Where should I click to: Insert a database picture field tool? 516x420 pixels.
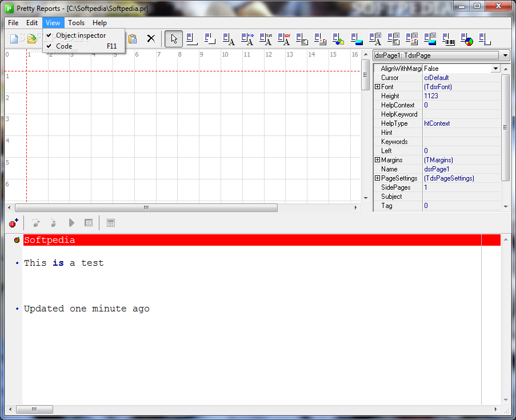coord(430,39)
